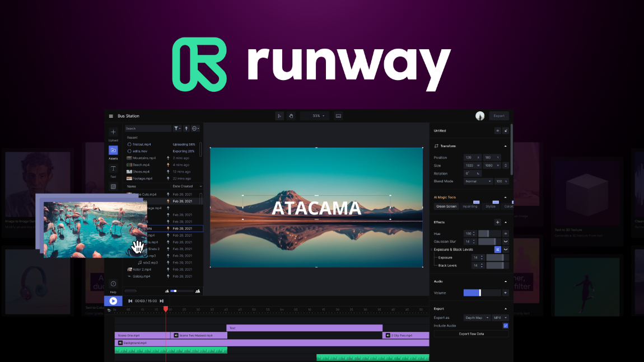This screenshot has width=644, height=362.
Task: Open the hamburger menu beside Bus Station
Action: click(111, 116)
